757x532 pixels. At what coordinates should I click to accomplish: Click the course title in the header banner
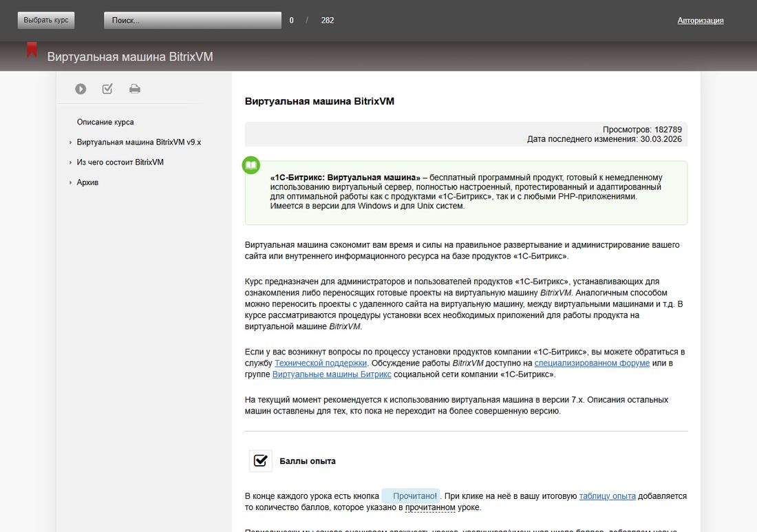pos(130,56)
